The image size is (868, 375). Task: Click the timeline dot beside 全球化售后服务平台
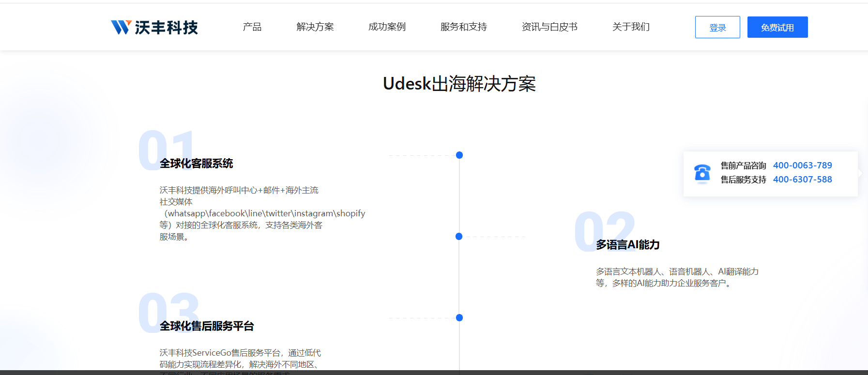tap(459, 318)
